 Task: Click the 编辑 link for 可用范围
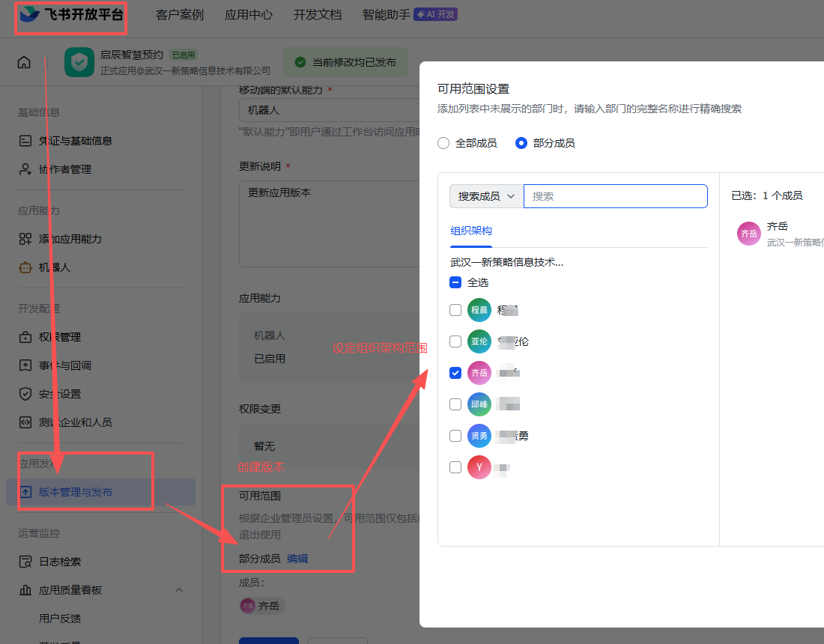pos(297,559)
